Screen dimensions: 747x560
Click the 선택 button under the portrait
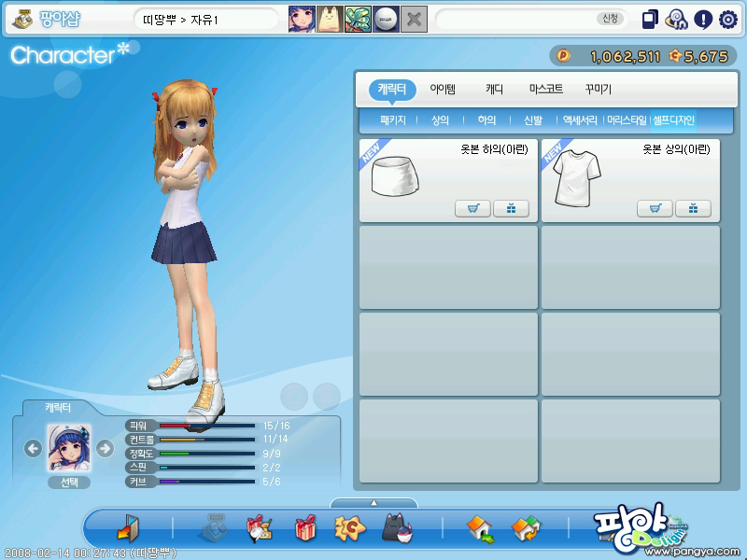(x=69, y=483)
